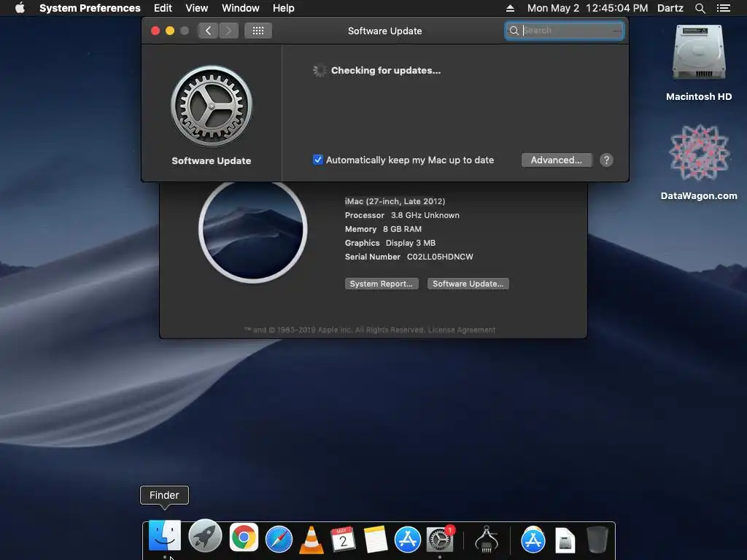Open Notification Center list icon
747x560 pixels.
(x=723, y=8)
